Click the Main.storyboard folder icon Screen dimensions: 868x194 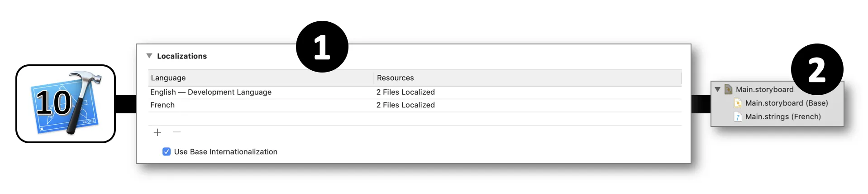pyautogui.click(x=728, y=89)
